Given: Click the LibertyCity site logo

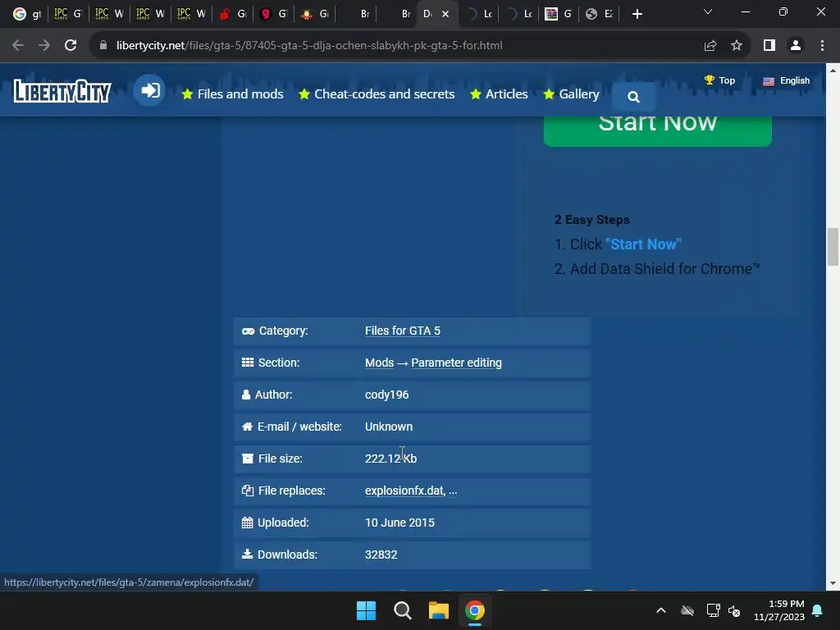Looking at the screenshot, I should point(62,91).
